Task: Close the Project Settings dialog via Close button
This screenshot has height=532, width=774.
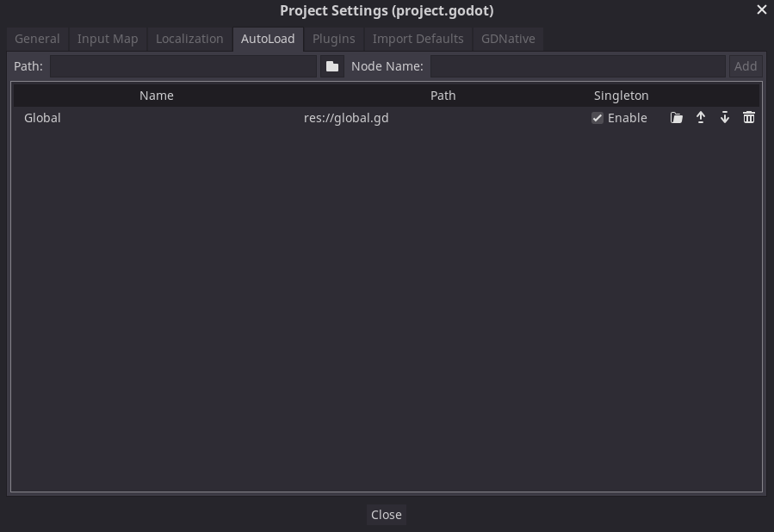Action: coord(386,515)
